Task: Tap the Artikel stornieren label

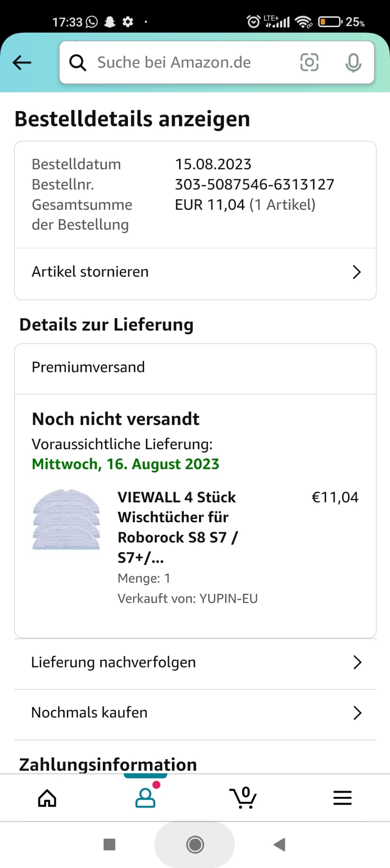Action: 90,272
